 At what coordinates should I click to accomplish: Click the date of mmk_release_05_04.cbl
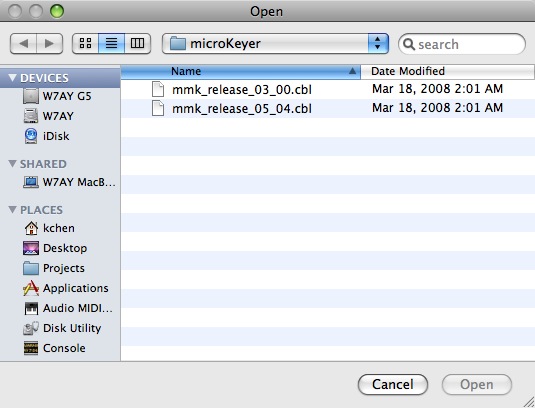pos(437,108)
